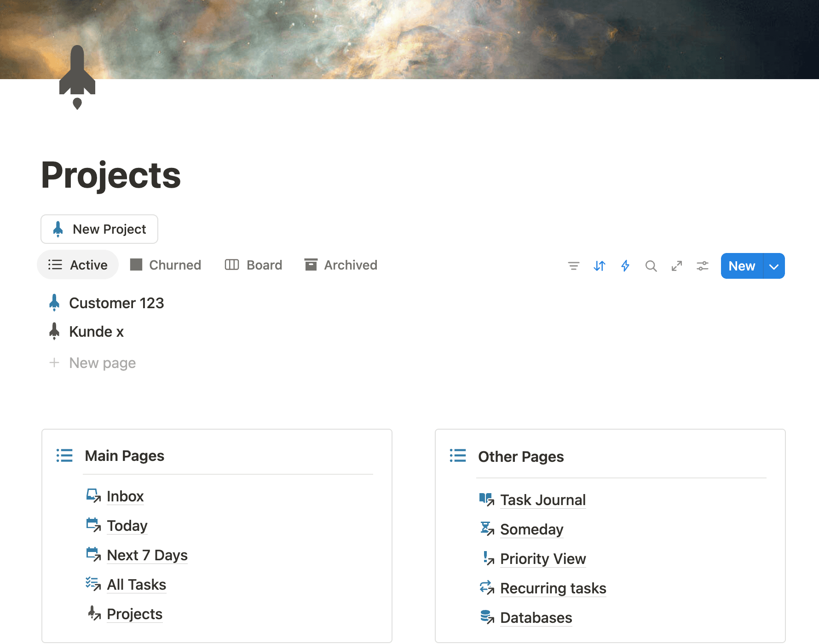Viewport: 819px width, 644px height.
Task: Open the Kunde x project page
Action: click(96, 331)
